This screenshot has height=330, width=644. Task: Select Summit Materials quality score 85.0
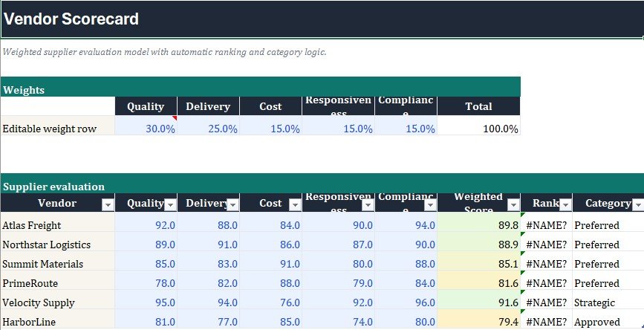click(x=146, y=261)
